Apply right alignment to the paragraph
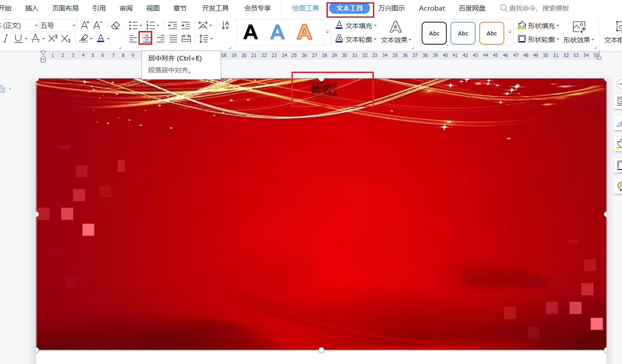Image resolution: width=622 pixels, height=364 pixels. tap(160, 39)
